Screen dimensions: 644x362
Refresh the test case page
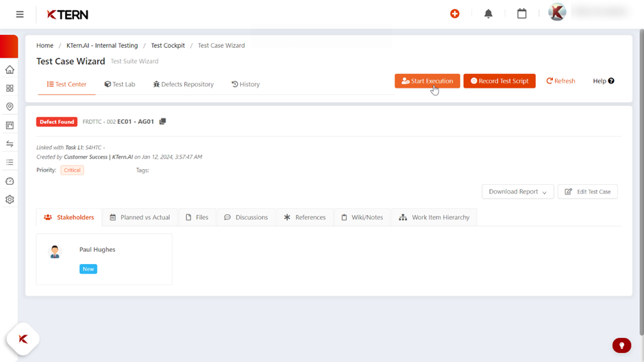(560, 81)
